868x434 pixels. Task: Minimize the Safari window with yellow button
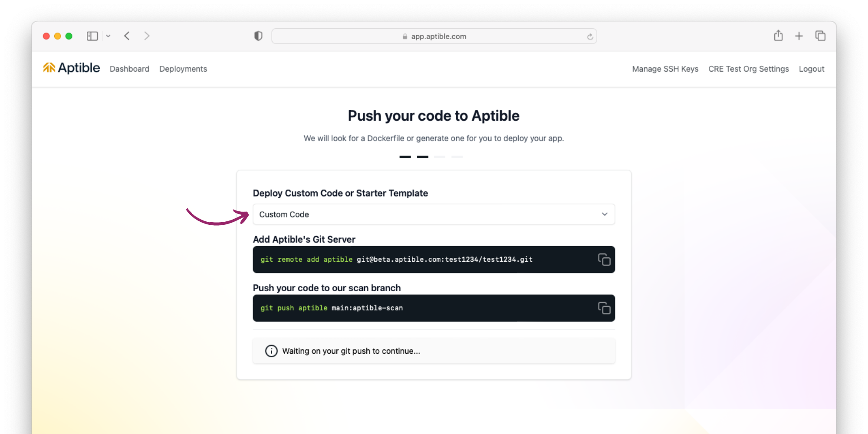click(x=58, y=36)
